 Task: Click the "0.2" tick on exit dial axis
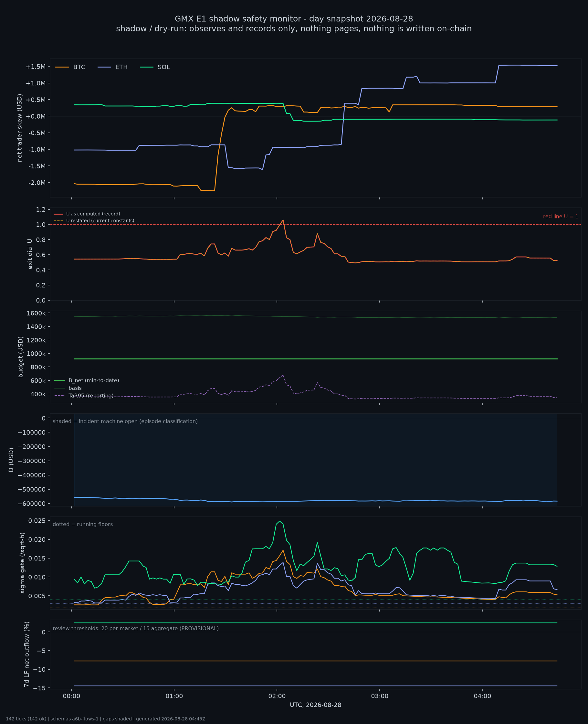[x=41, y=286]
